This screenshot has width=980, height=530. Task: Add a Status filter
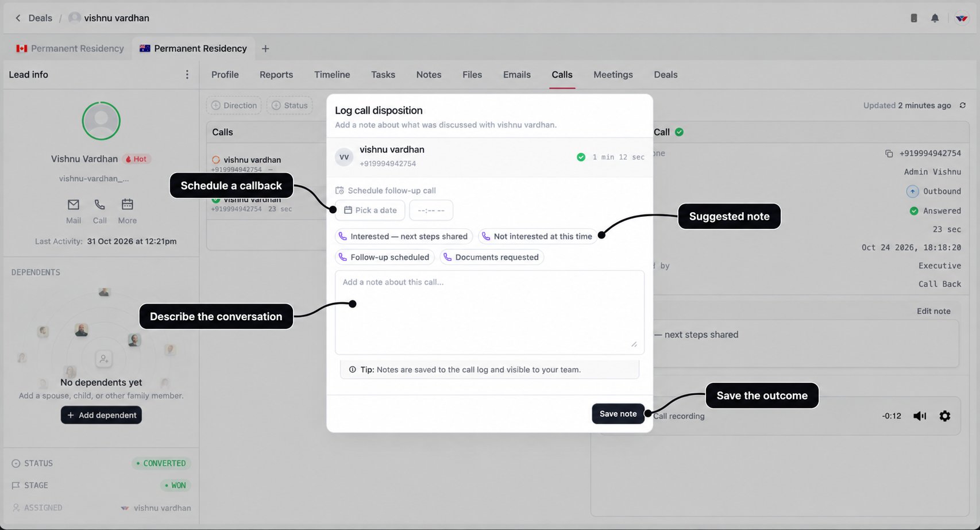click(290, 105)
